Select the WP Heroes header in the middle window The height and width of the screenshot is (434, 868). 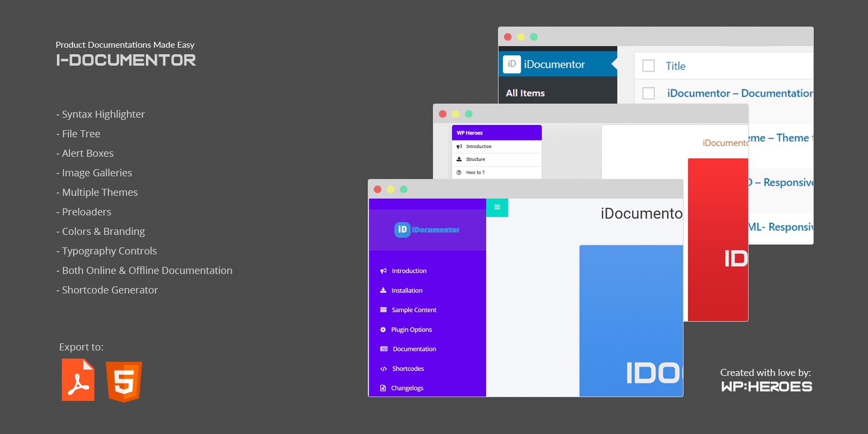click(496, 132)
